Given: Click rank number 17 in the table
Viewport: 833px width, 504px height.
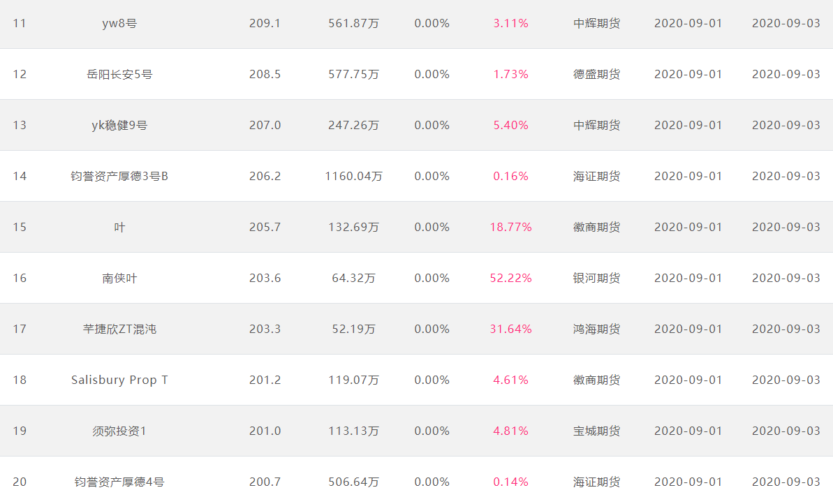Looking at the screenshot, I should click(20, 329).
